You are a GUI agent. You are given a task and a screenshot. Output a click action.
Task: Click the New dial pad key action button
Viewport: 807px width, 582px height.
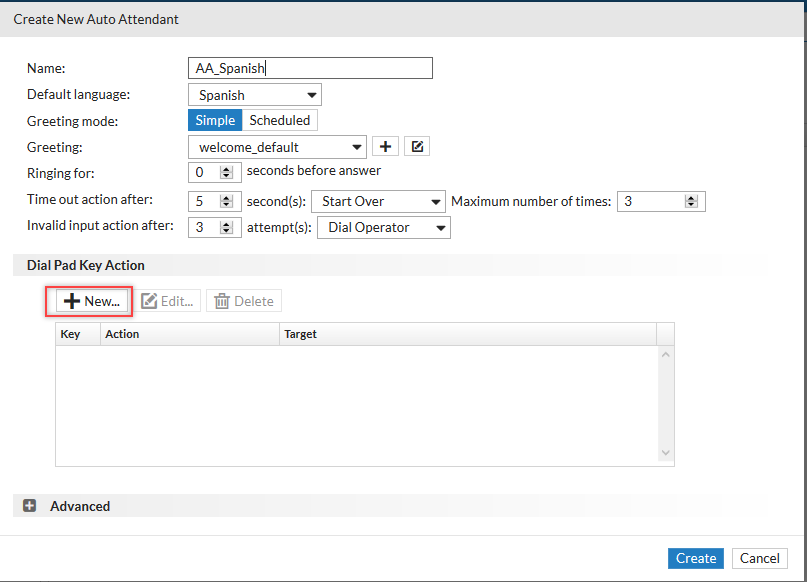click(92, 301)
